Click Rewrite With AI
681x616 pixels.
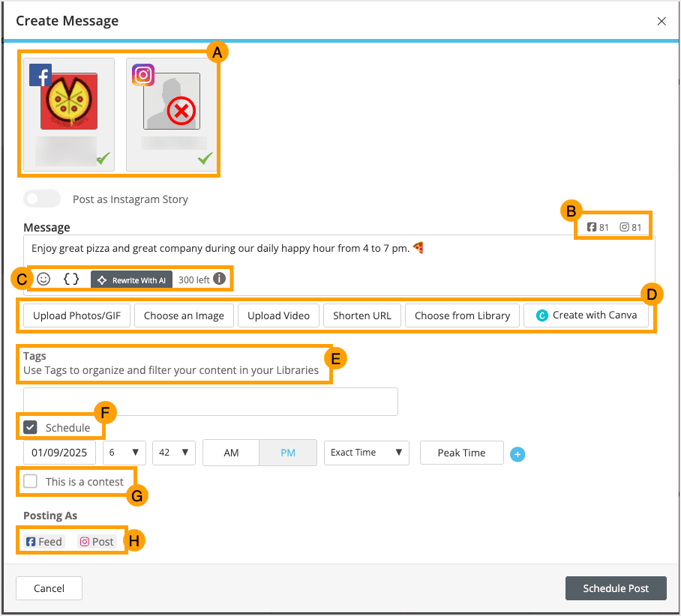(x=131, y=279)
